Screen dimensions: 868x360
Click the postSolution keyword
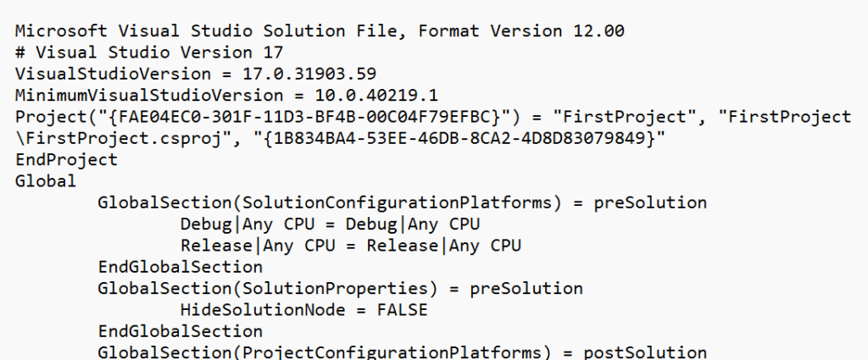pyautogui.click(x=645, y=353)
